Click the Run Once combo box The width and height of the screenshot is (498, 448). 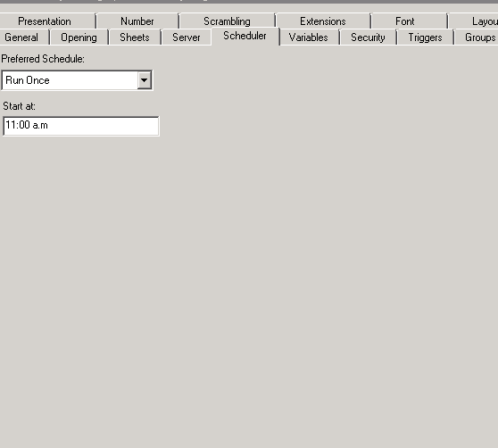(x=77, y=80)
